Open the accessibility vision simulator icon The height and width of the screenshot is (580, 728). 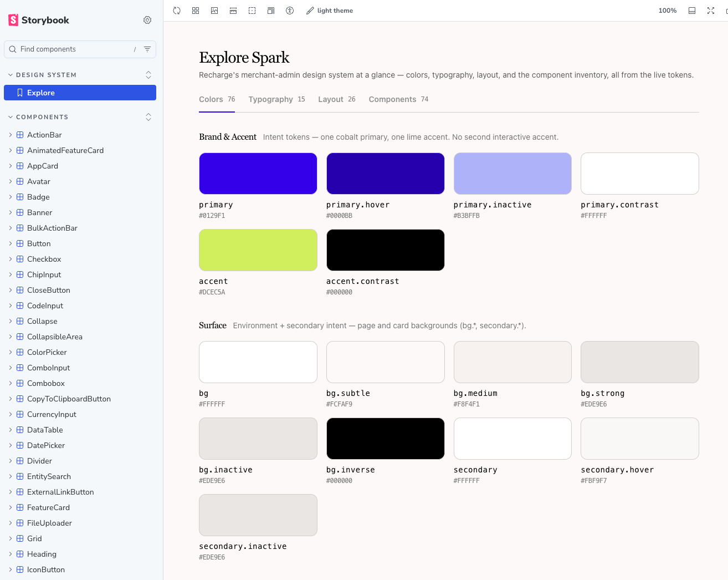290,11
